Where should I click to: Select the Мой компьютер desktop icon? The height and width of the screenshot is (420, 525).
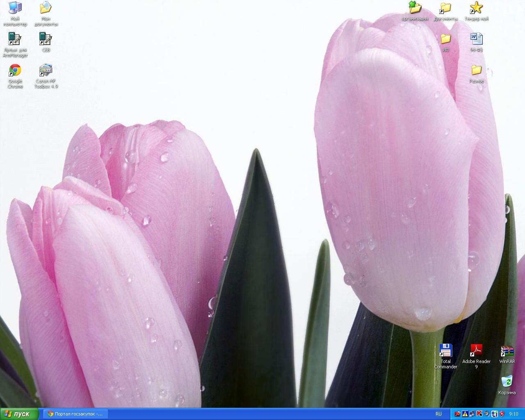tap(15, 8)
